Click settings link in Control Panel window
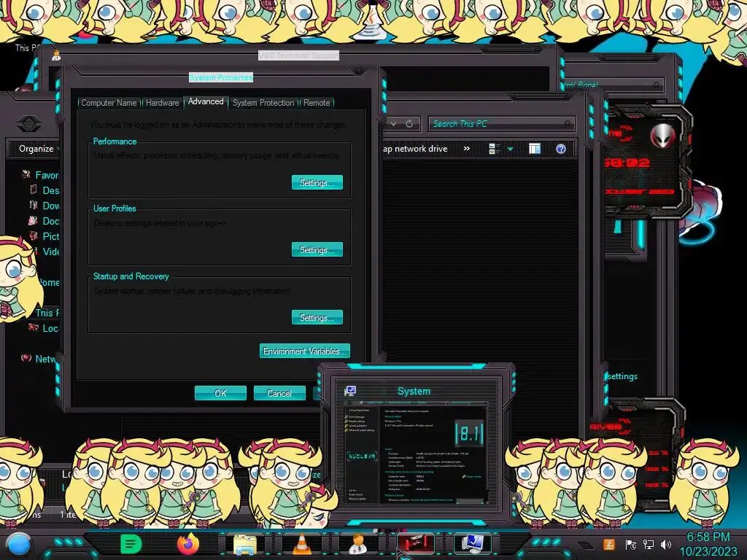Viewport: 747px width, 560px height. 622,376
